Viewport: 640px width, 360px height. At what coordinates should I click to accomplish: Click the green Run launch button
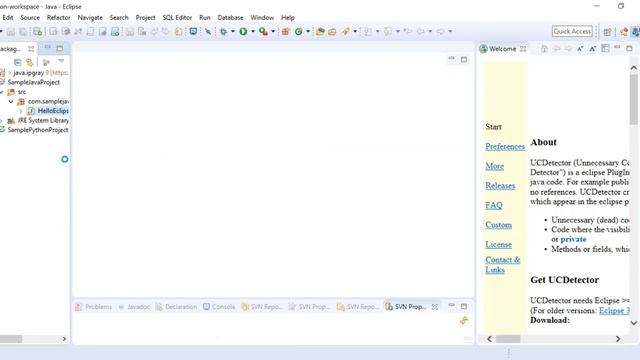(x=243, y=31)
